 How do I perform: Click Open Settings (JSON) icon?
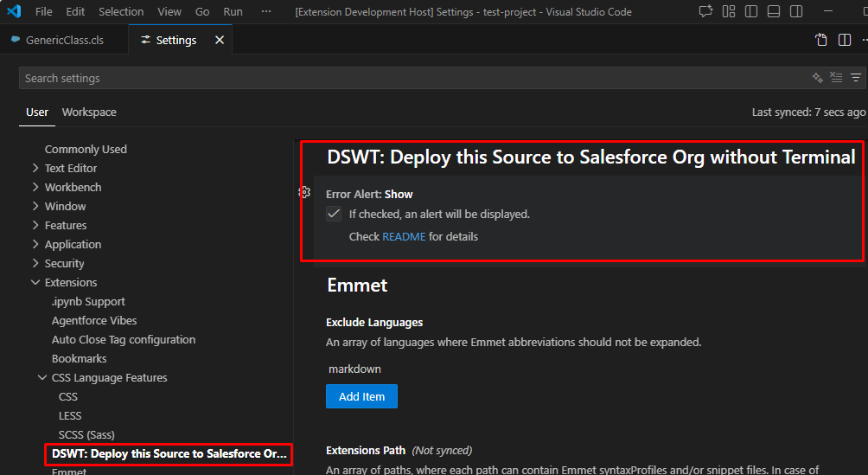tap(821, 40)
